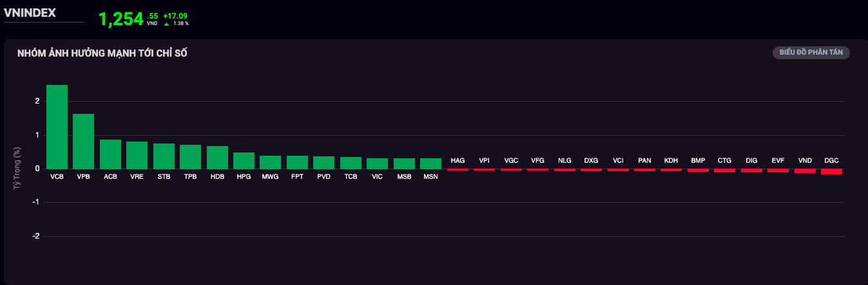868x285 pixels.
Task: Click the VIC ticker label
Action: 378,176
